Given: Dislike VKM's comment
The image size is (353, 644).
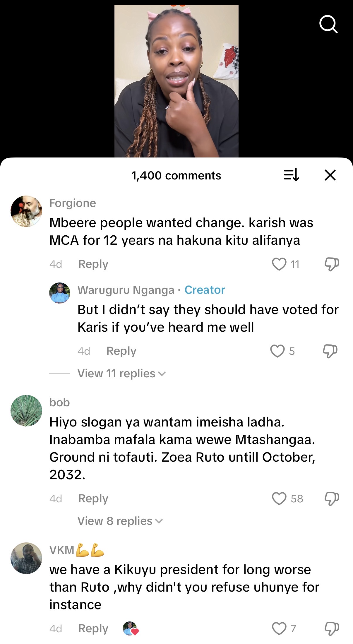Looking at the screenshot, I should click(332, 628).
